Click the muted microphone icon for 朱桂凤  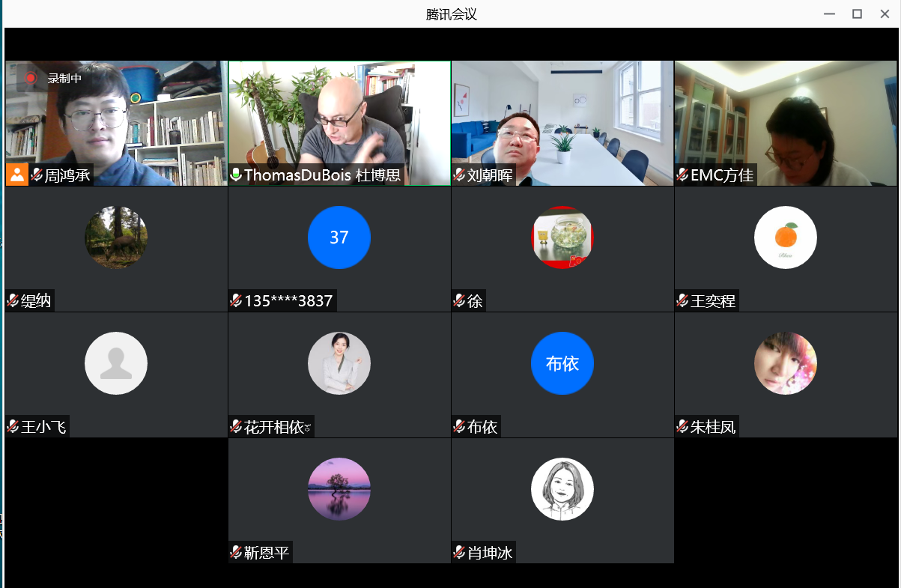(x=682, y=427)
